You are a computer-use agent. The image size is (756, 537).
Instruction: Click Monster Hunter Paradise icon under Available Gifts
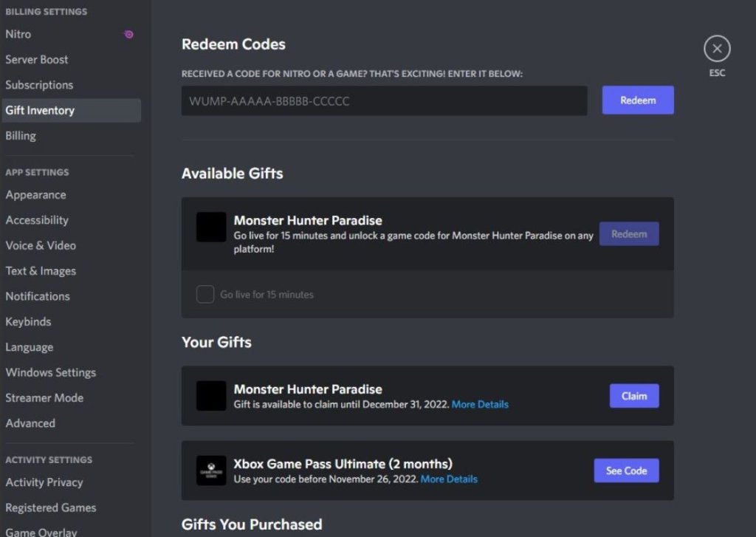click(x=211, y=227)
